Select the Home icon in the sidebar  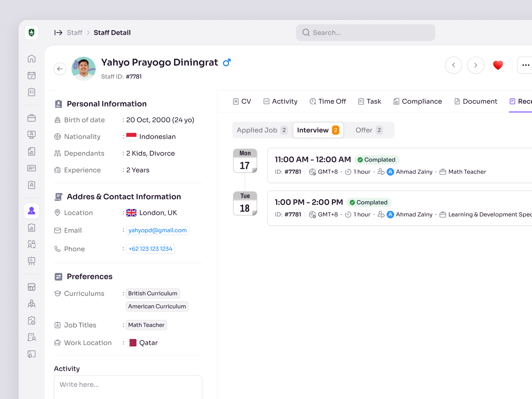(x=32, y=59)
